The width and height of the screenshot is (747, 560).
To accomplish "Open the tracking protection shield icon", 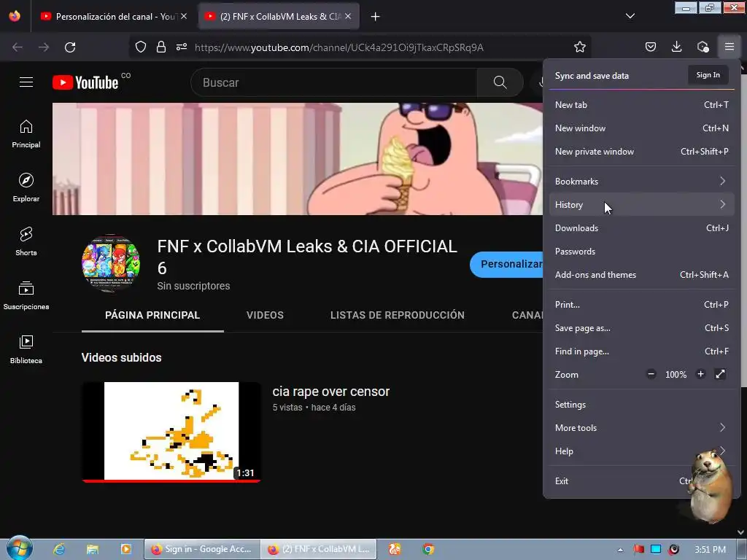I will [x=141, y=47].
